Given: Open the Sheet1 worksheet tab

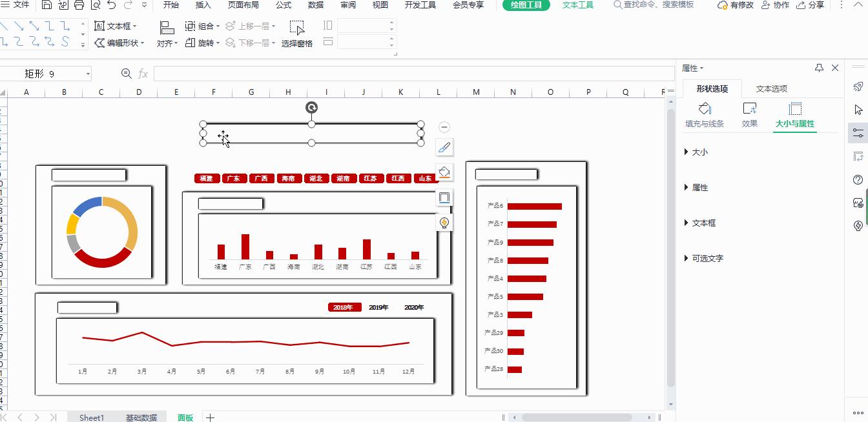Looking at the screenshot, I should coord(92,417).
